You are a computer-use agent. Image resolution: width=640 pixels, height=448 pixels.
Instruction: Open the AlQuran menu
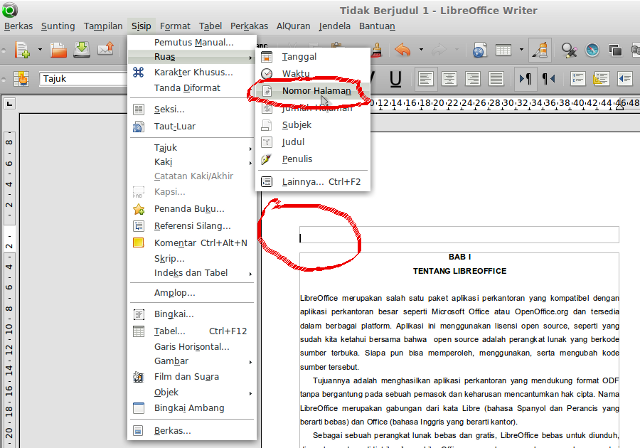click(x=293, y=26)
